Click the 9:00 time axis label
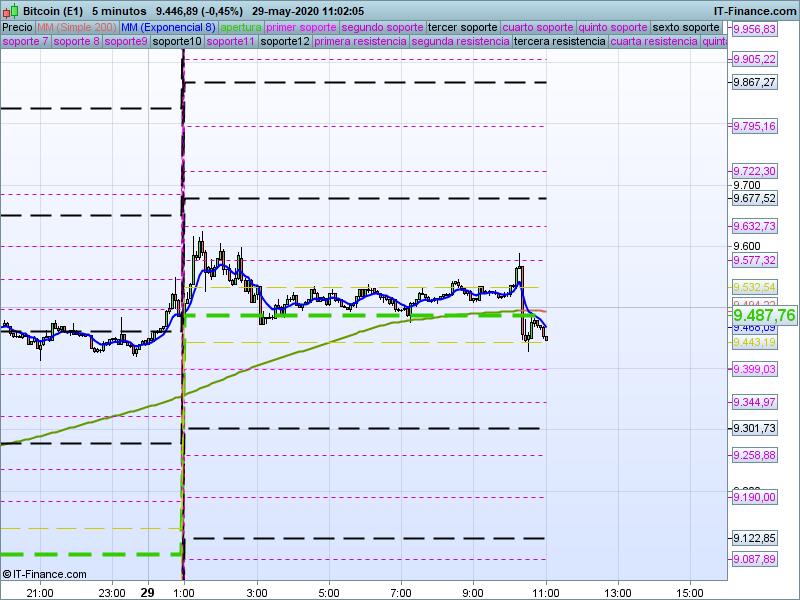Image resolution: width=800 pixels, height=600 pixels. point(473,593)
